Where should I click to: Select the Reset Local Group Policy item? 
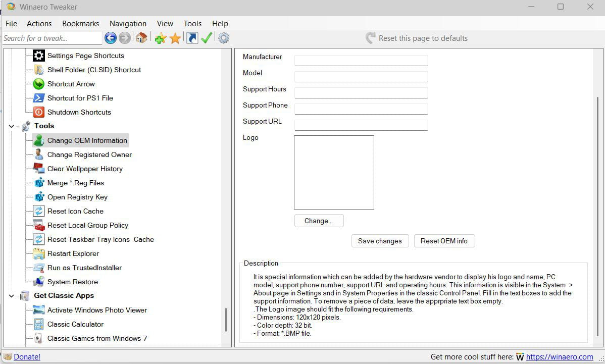pyautogui.click(x=87, y=225)
